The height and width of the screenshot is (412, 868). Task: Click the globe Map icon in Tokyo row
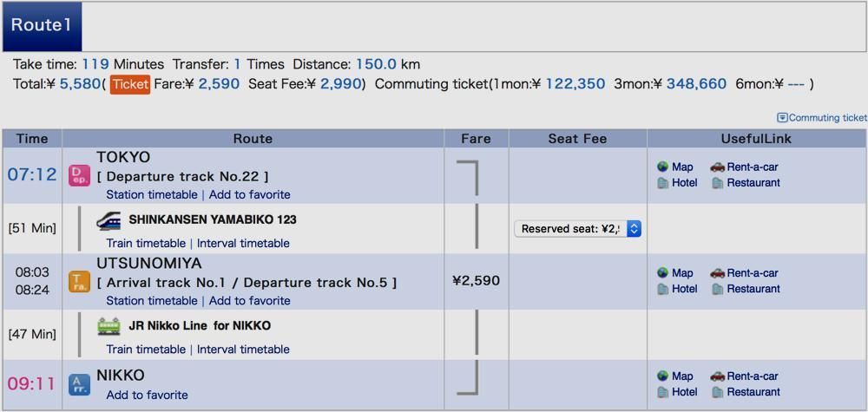pyautogui.click(x=662, y=167)
